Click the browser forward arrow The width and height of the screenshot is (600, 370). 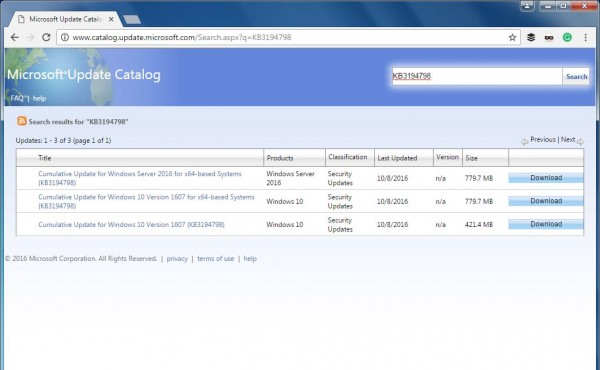coord(30,37)
